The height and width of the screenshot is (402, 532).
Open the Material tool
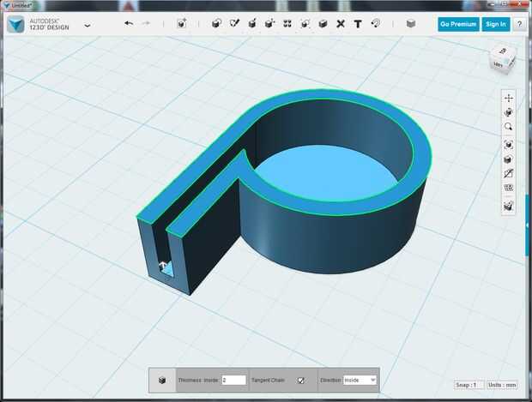411,24
